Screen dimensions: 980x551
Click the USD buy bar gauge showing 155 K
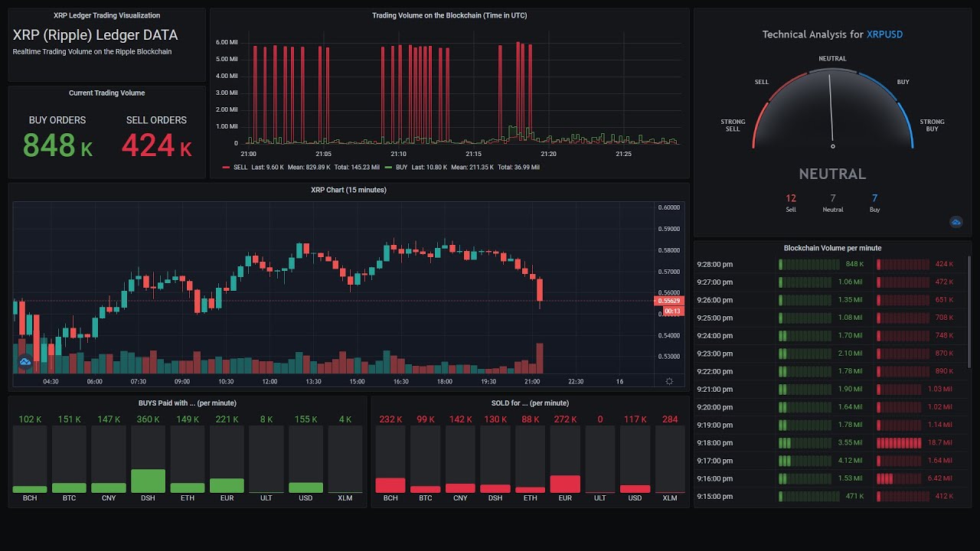pos(305,459)
